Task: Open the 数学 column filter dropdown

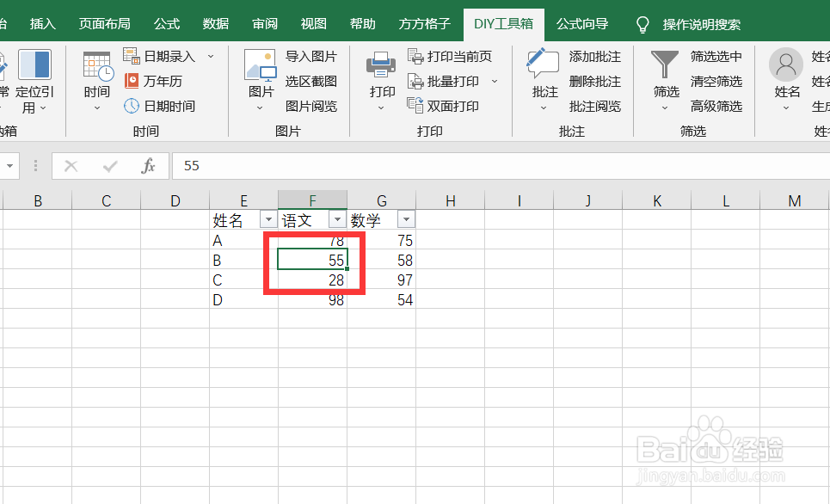Action: 406,219
